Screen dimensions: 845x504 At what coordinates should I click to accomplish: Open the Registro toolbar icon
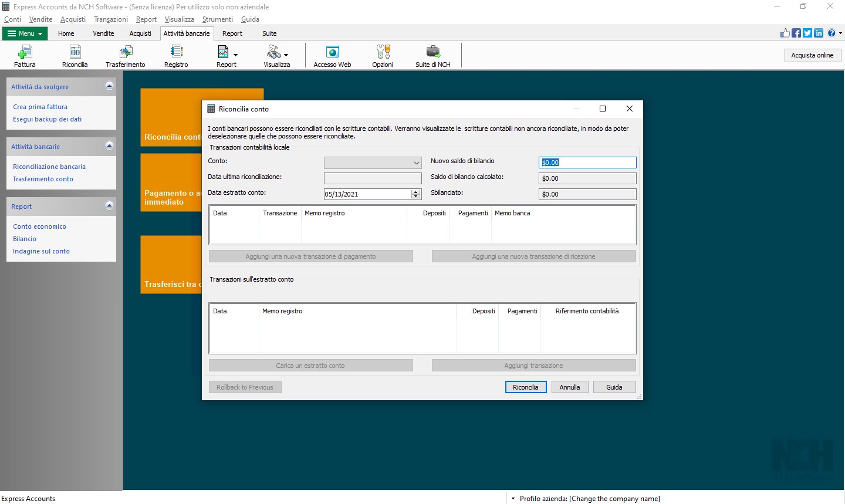[x=176, y=56]
